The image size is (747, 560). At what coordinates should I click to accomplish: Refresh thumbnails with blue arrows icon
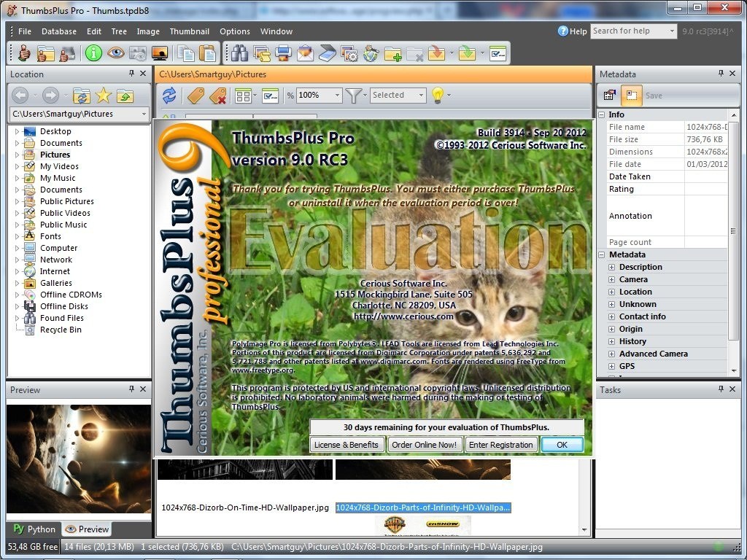click(169, 96)
